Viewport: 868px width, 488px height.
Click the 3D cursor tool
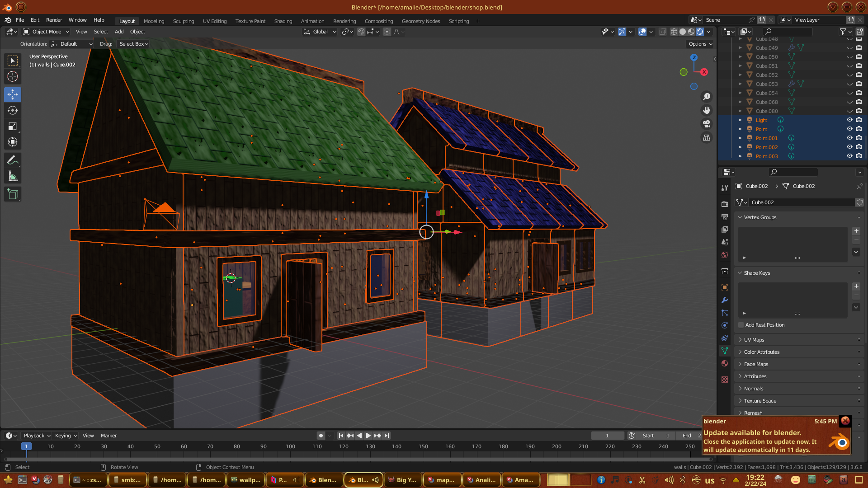click(13, 76)
